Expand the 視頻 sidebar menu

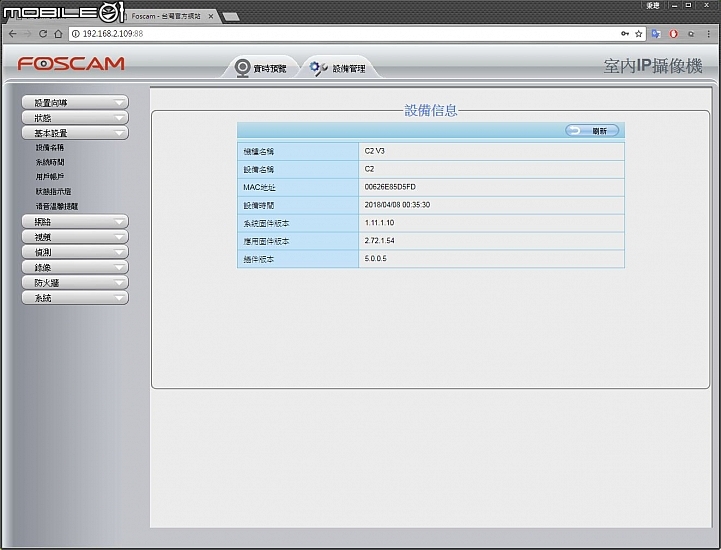(75, 237)
